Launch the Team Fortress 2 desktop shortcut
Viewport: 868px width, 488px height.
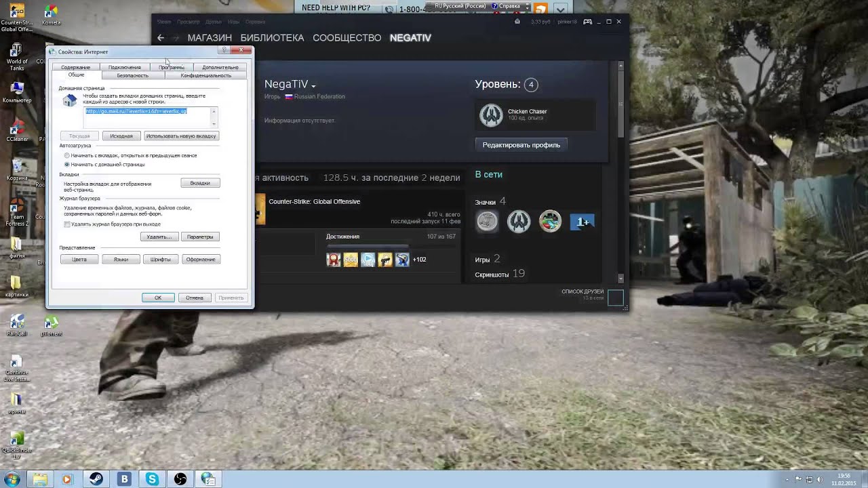17,211
